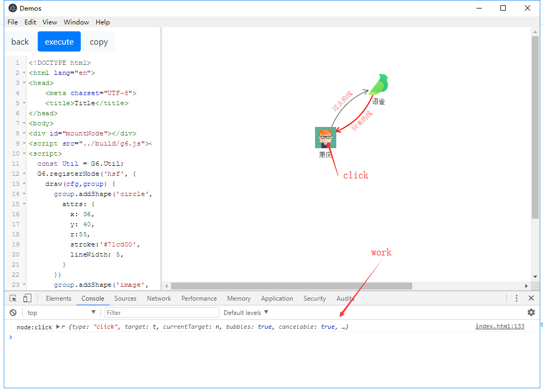The width and height of the screenshot is (544, 392).
Task: Open the top frame context dropdown
Action: coord(61,312)
